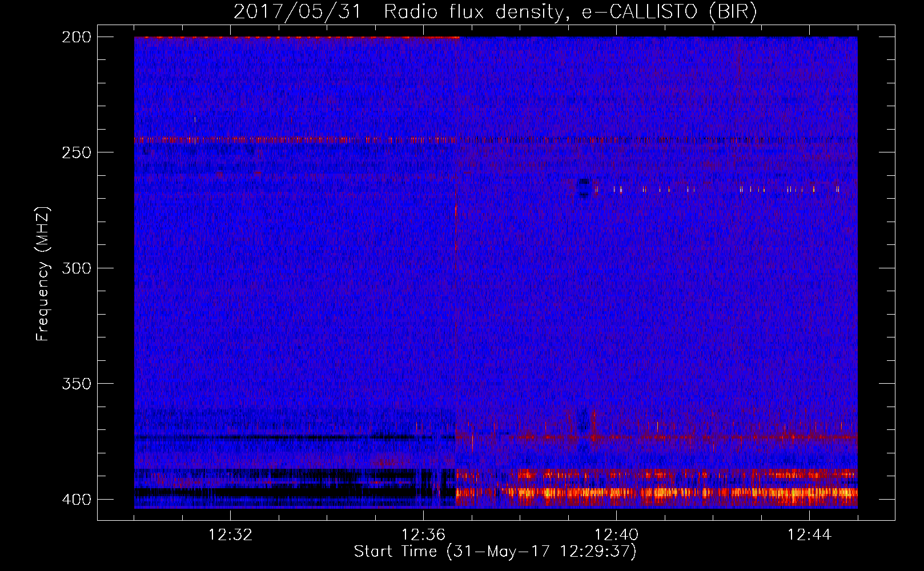Select the 200 frequency axis label
The height and width of the screenshot is (571, 924).
coord(76,37)
